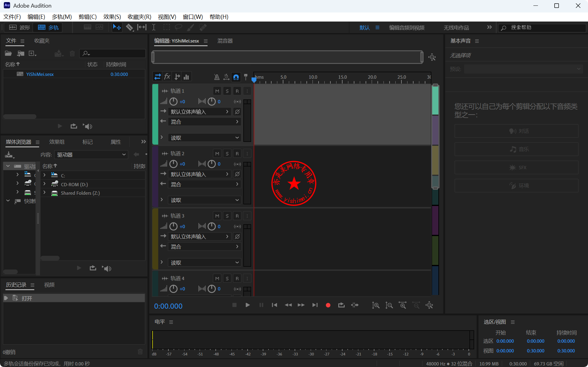Click the fx effects view icon
Image resolution: width=588 pixels, height=367 pixels.
(167, 77)
